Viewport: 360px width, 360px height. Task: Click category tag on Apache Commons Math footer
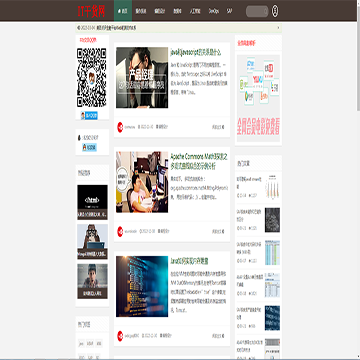pos(163,231)
